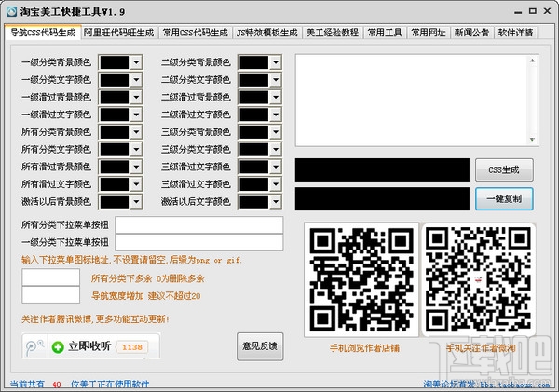Maximize the 淘宝美工快捷工具 window
This screenshot has width=559, height=392.
click(533, 11)
